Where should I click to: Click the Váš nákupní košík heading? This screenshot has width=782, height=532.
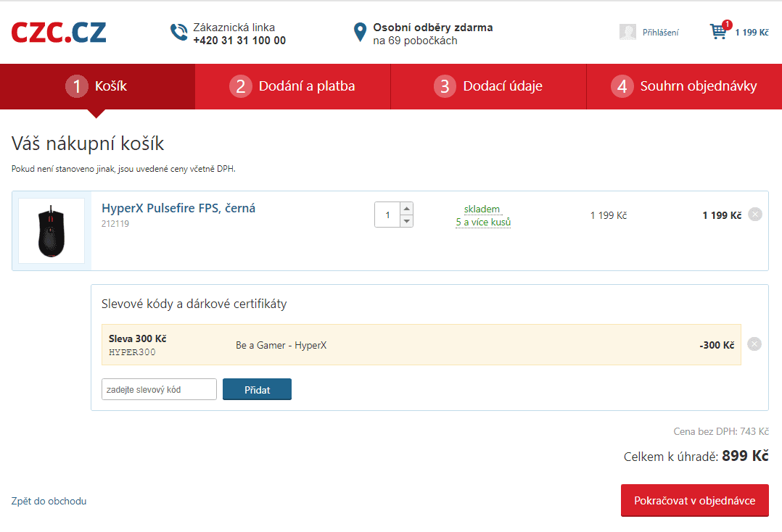[x=88, y=144]
